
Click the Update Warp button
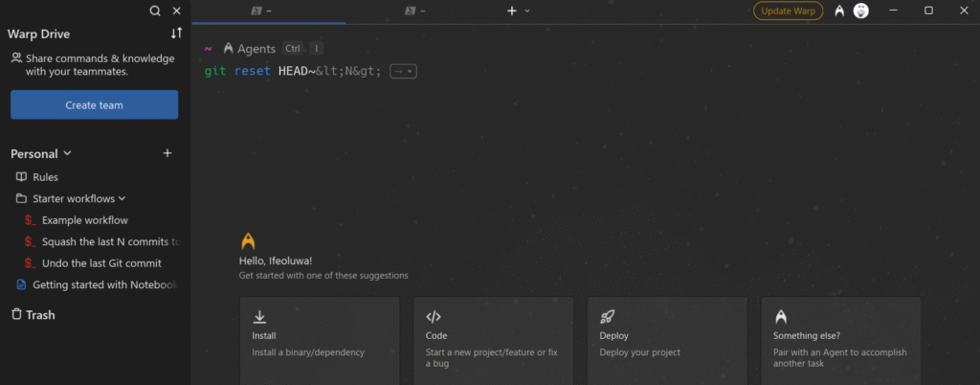click(x=789, y=11)
